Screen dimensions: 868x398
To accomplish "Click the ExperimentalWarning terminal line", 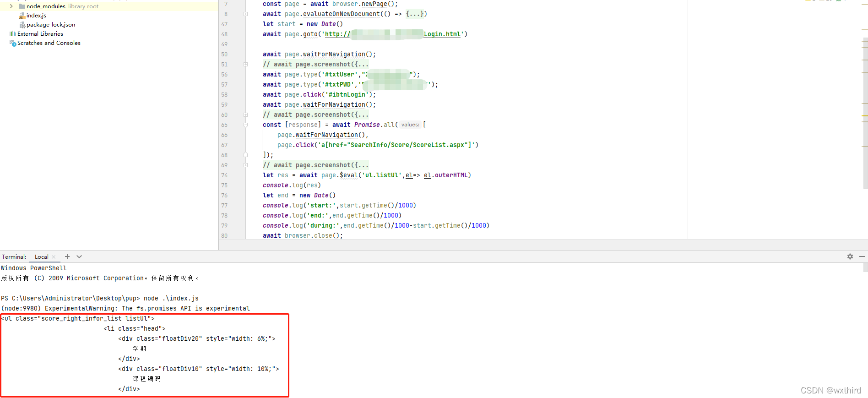I will click(x=125, y=309).
